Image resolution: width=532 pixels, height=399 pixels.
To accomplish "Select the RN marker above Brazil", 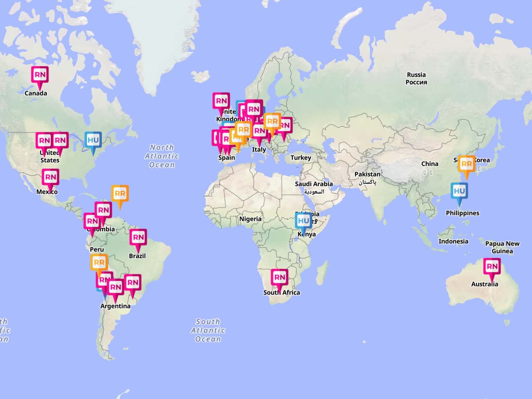I will click(138, 238).
